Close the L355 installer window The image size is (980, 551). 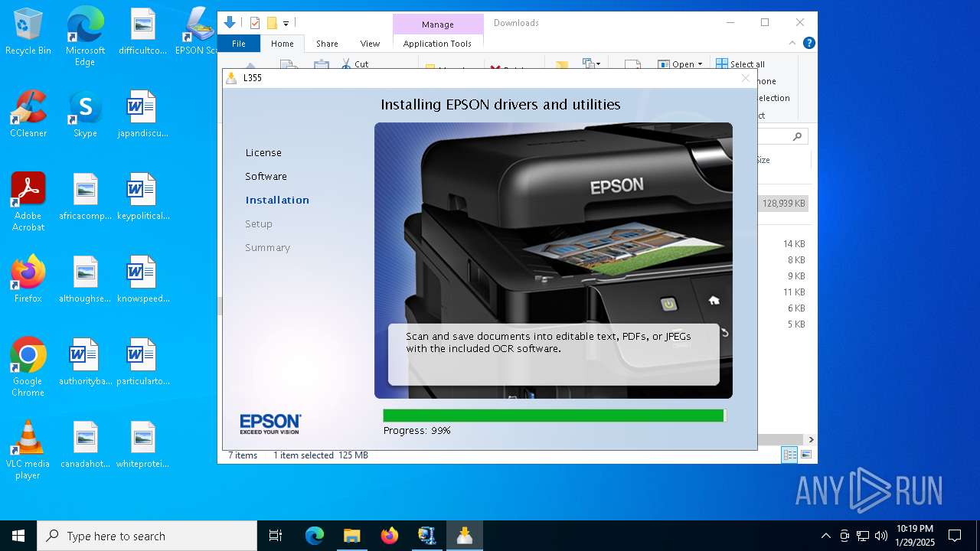point(746,78)
